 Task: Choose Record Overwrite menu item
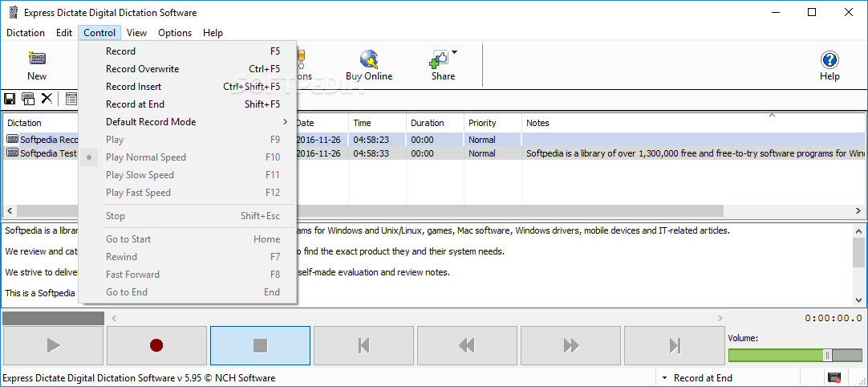coord(188,69)
